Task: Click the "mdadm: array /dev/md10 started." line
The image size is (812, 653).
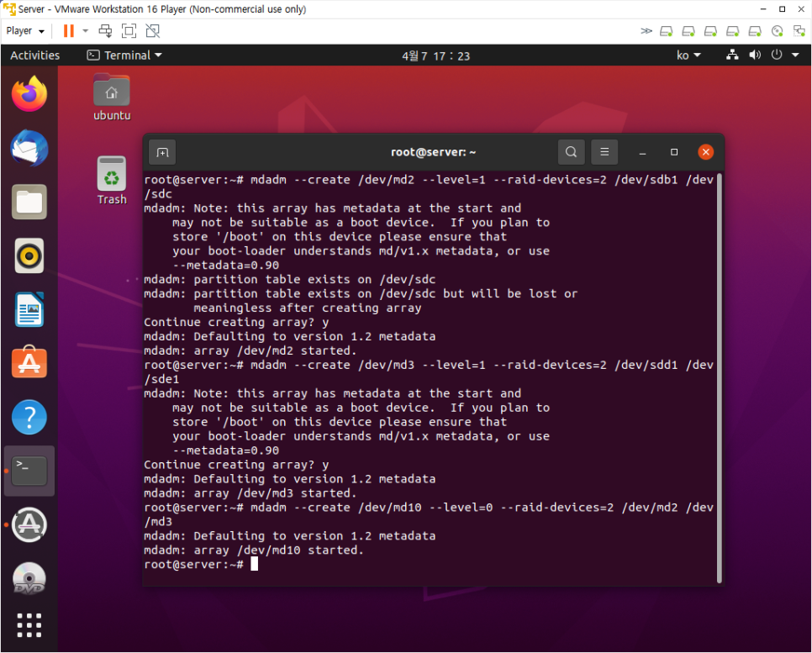Action: click(254, 550)
